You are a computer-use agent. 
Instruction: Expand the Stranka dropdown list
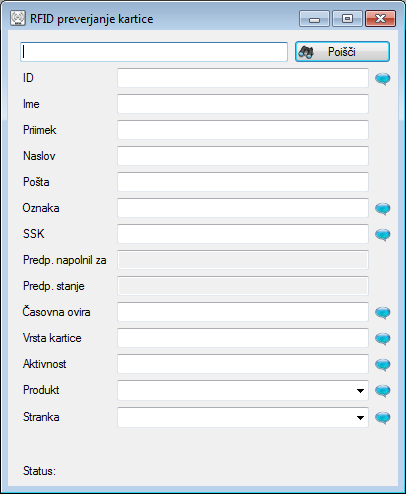[x=360, y=418]
